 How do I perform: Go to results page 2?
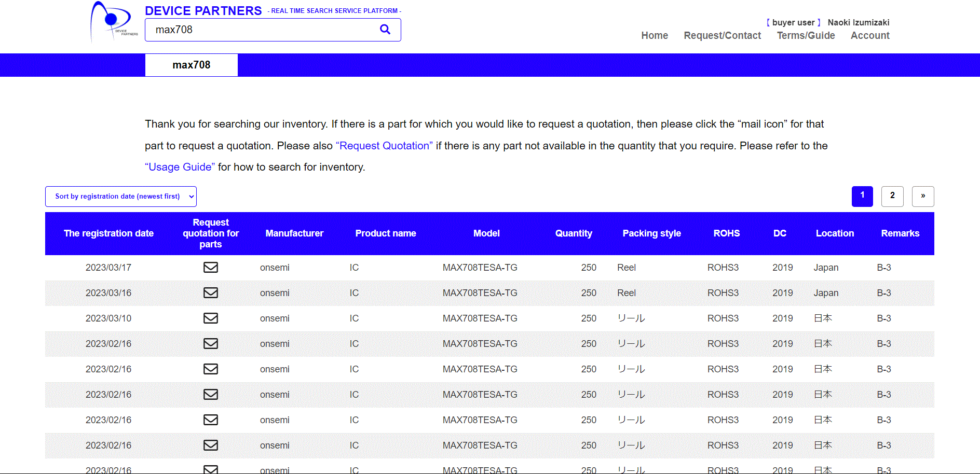[x=892, y=196]
